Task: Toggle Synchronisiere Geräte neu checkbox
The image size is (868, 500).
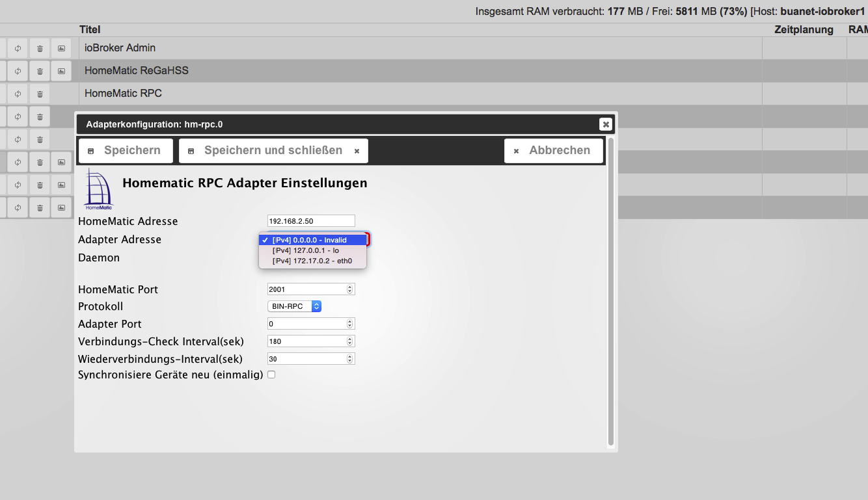Action: tap(271, 375)
